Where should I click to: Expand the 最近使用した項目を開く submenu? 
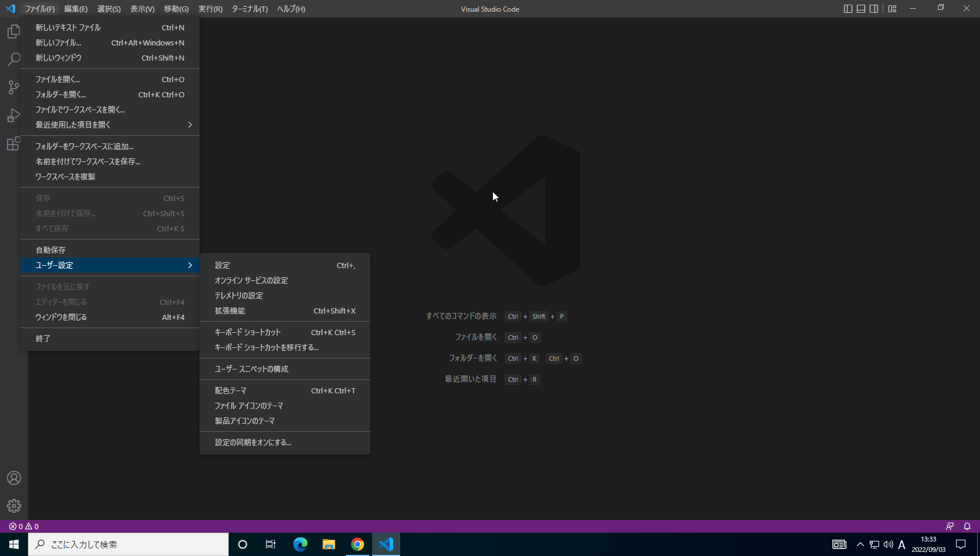pyautogui.click(x=110, y=125)
